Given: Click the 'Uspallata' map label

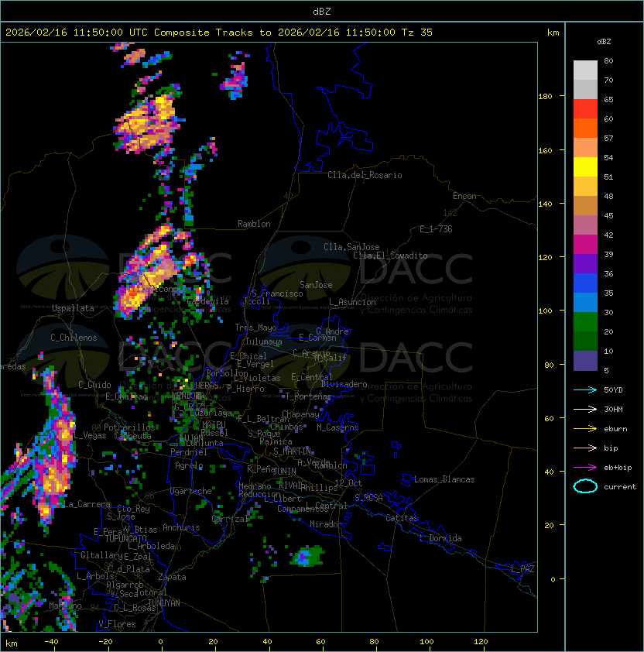Looking at the screenshot, I should [73, 308].
